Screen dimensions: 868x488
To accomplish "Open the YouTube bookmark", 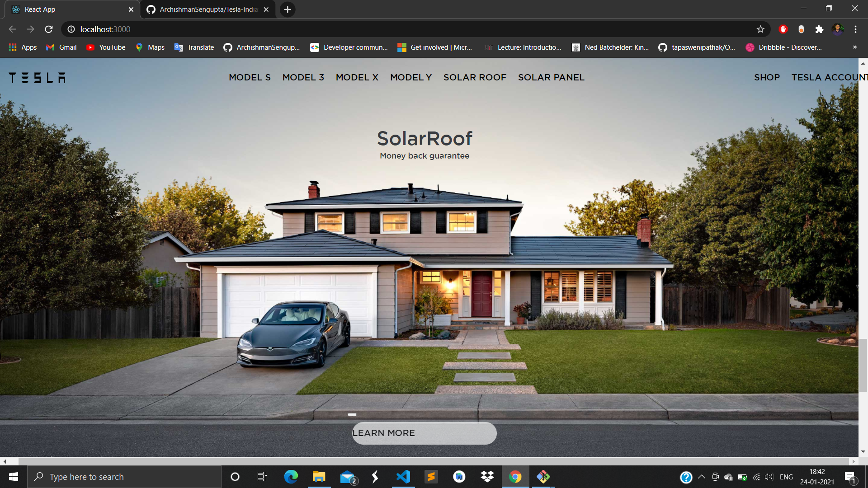I will click(106, 47).
